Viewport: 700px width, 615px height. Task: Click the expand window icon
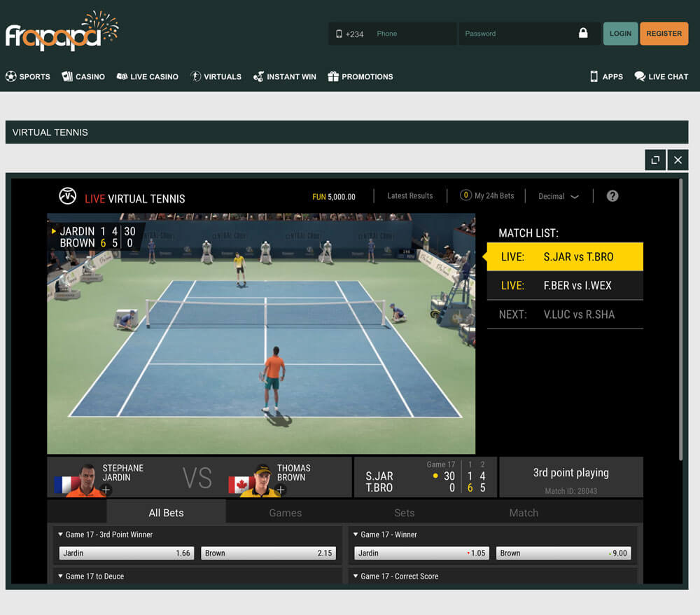click(x=655, y=160)
